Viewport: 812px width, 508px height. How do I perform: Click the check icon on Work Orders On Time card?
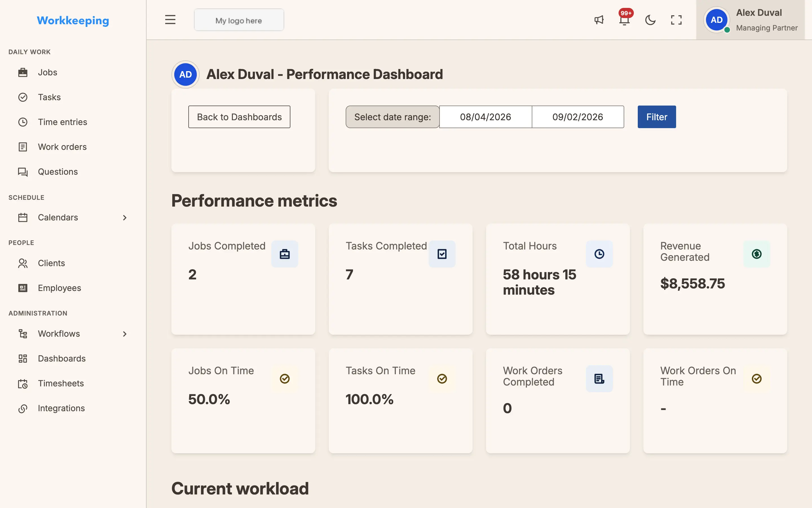757,379
